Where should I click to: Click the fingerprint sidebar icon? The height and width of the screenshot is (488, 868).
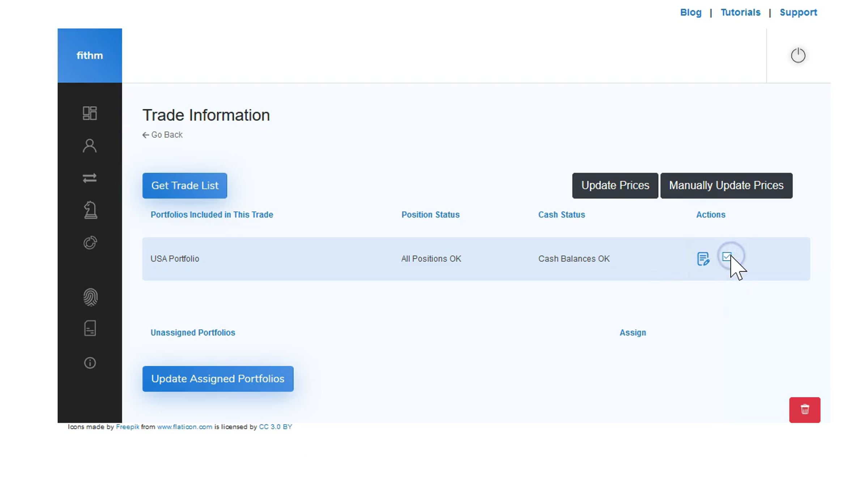click(90, 297)
